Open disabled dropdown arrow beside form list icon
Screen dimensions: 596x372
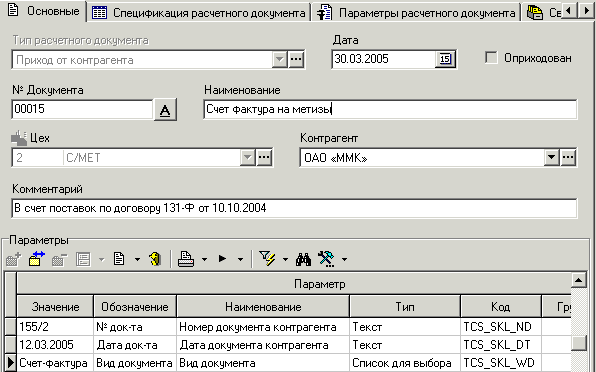click(101, 260)
